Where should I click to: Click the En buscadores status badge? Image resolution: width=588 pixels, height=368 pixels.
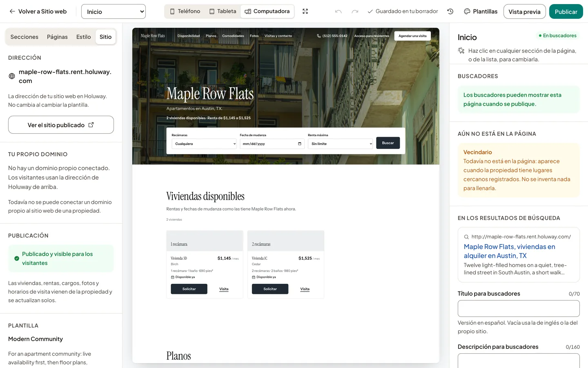pos(558,36)
